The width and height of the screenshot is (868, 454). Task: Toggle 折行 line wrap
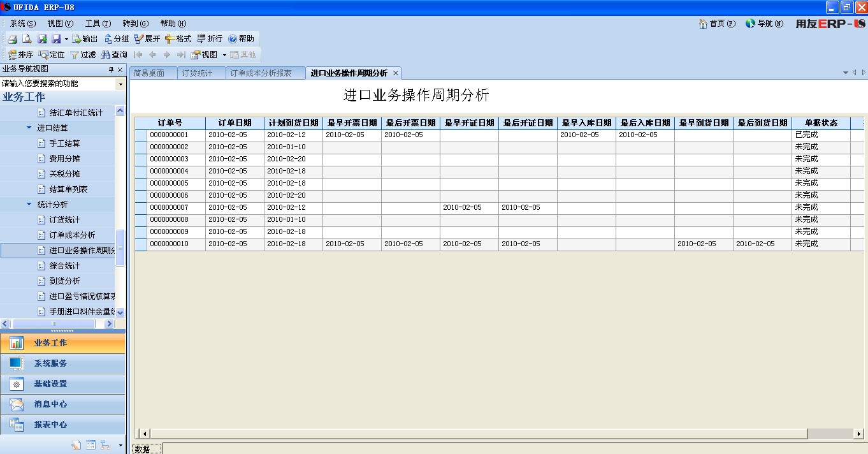click(x=210, y=39)
